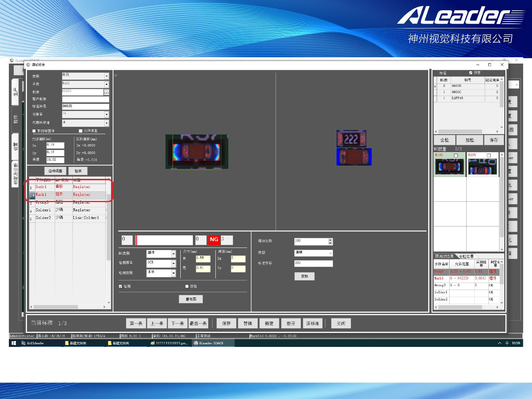Select the 设置 side tab

coord(15,147)
